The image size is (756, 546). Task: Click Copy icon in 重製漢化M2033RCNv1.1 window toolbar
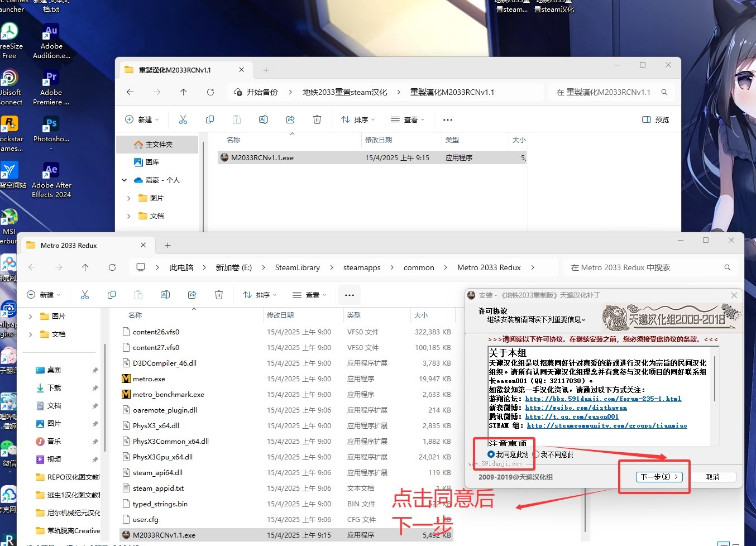(x=210, y=119)
